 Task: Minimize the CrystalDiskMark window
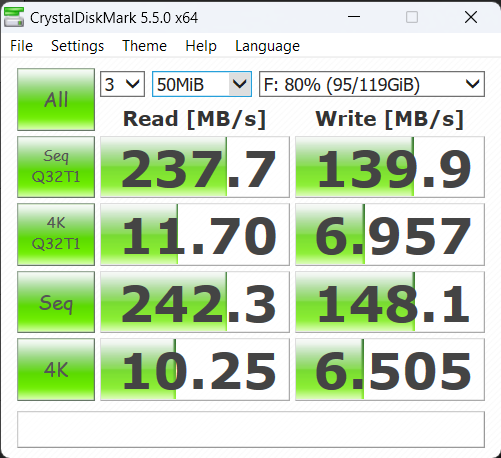[x=354, y=17]
